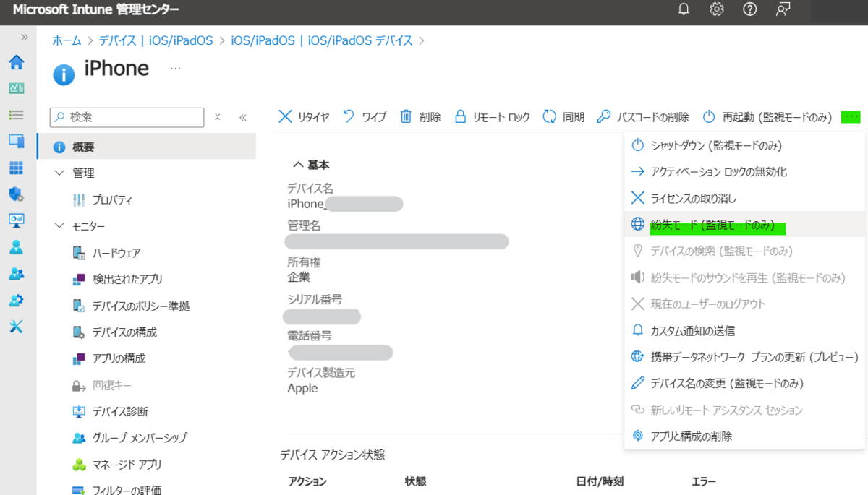Click the iOS/iPadOS デバイス breadcrumb link

[322, 41]
